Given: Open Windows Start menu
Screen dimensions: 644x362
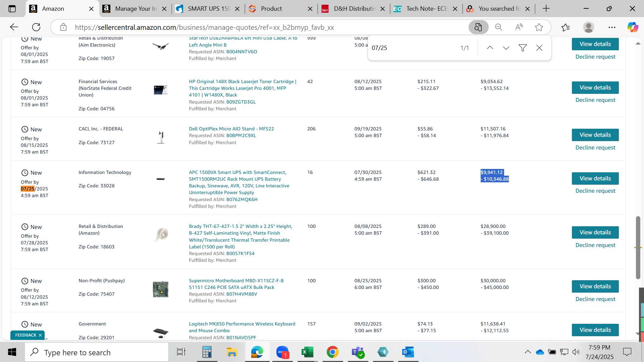Looking at the screenshot, I should [x=12, y=352].
